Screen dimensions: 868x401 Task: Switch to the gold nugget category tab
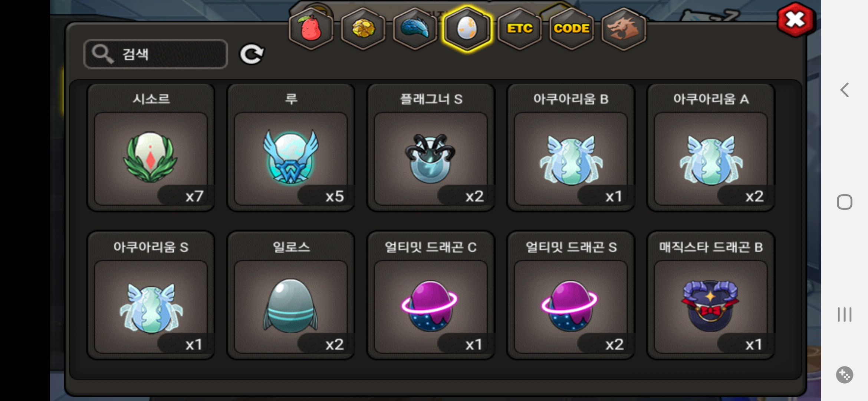[x=363, y=29]
